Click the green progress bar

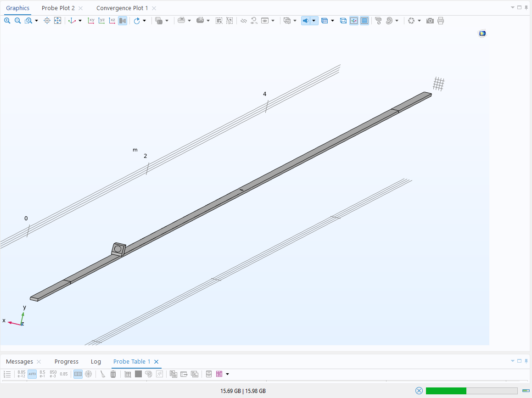[446, 391]
